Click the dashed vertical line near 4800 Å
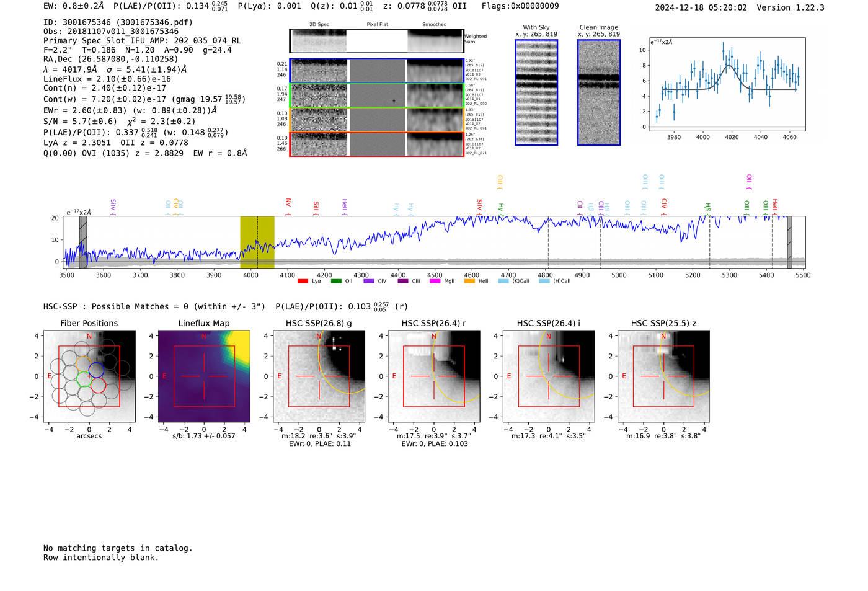 pos(548,242)
